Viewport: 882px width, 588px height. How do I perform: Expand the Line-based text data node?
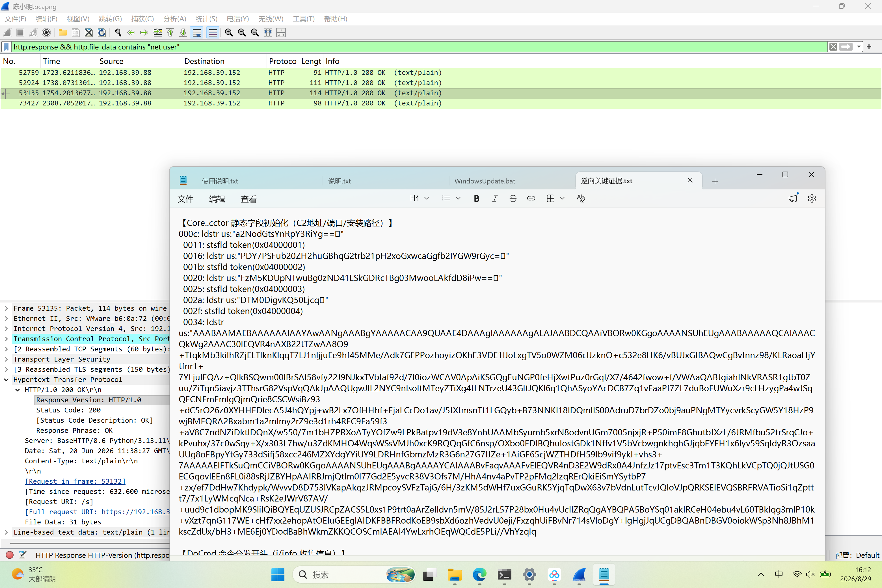point(7,532)
